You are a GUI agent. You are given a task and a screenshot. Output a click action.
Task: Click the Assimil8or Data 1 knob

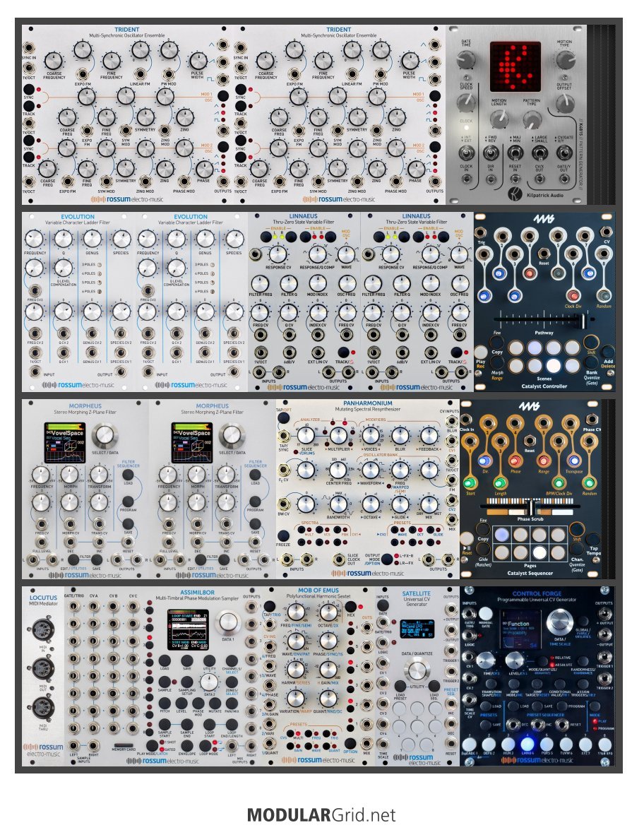click(228, 622)
